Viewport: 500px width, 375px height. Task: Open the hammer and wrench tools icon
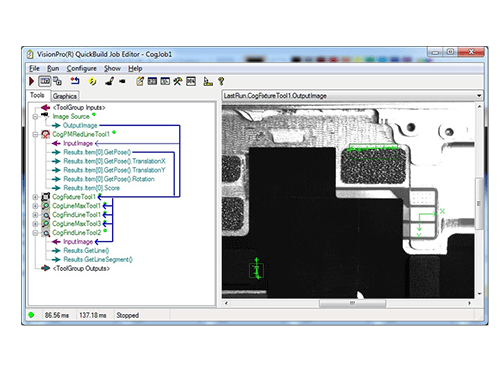tap(178, 81)
